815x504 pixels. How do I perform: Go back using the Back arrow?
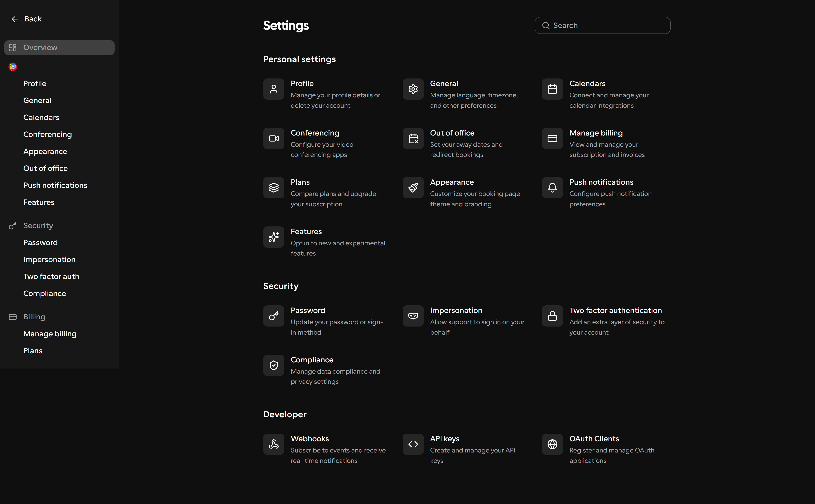27,19
